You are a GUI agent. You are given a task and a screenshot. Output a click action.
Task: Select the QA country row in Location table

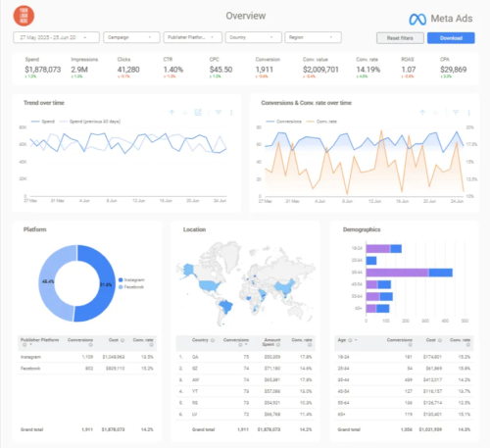coord(246,357)
